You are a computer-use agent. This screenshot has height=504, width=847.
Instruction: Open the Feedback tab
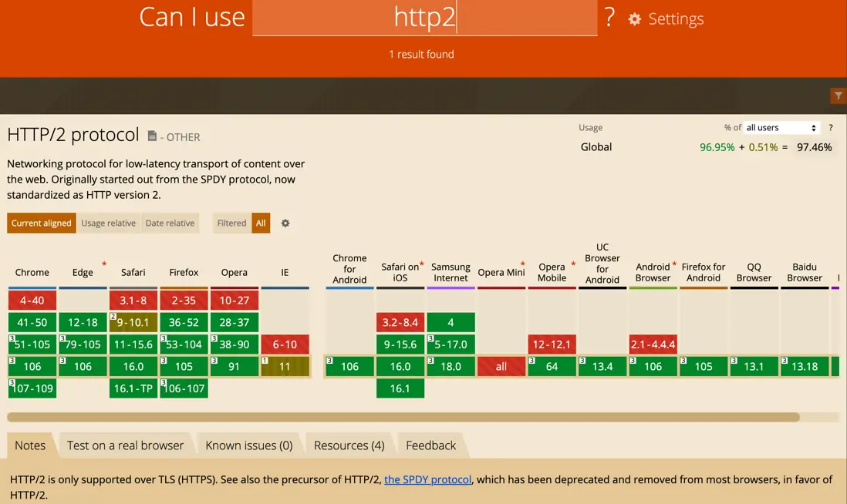pos(431,445)
